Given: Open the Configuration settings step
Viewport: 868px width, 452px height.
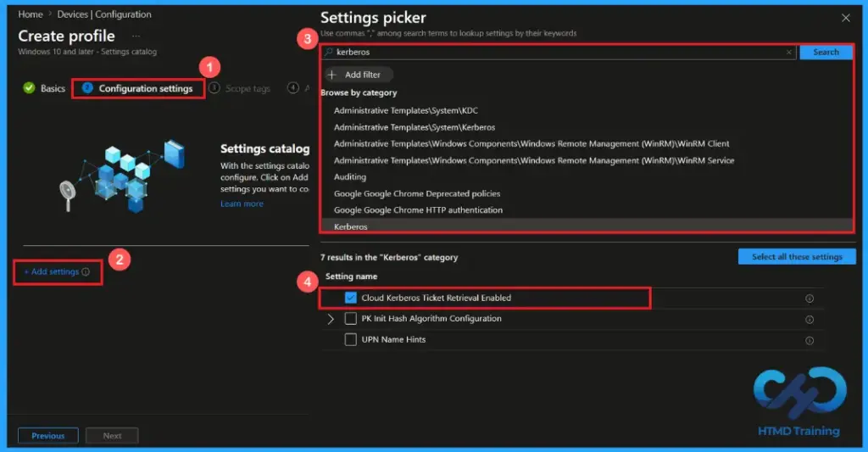Looking at the screenshot, I should pyautogui.click(x=138, y=89).
